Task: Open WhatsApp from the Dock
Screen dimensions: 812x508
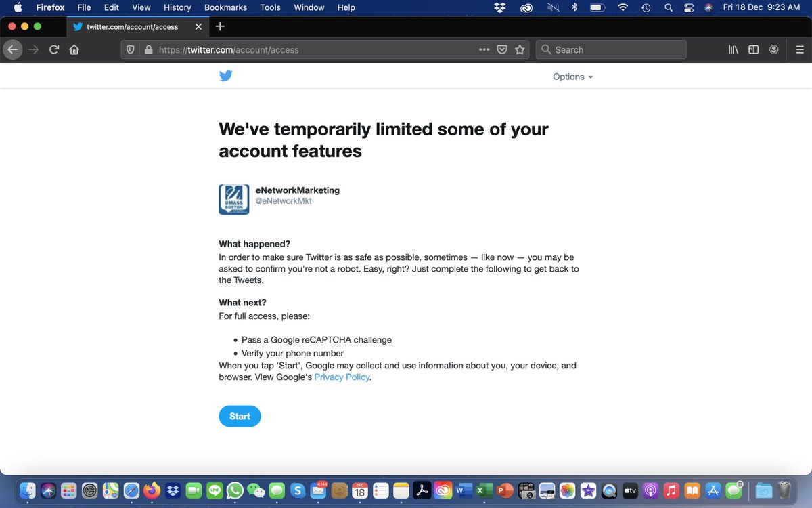Action: tap(235, 490)
